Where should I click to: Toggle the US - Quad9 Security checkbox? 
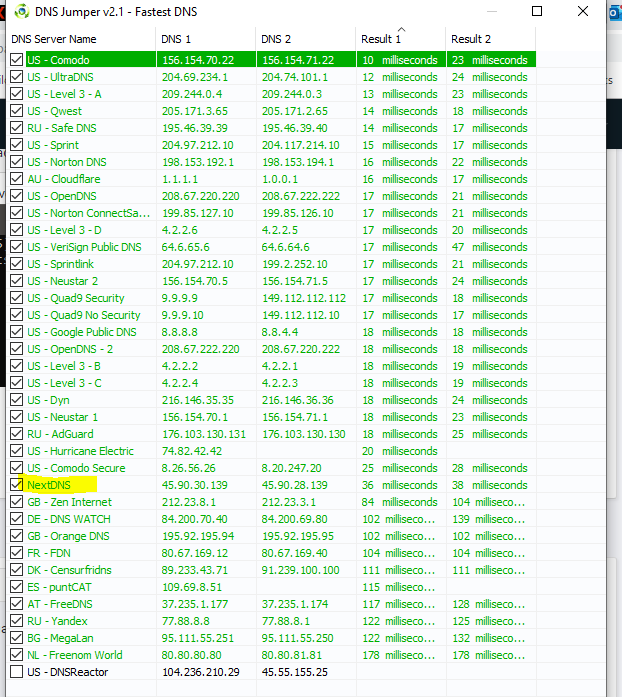(16, 298)
